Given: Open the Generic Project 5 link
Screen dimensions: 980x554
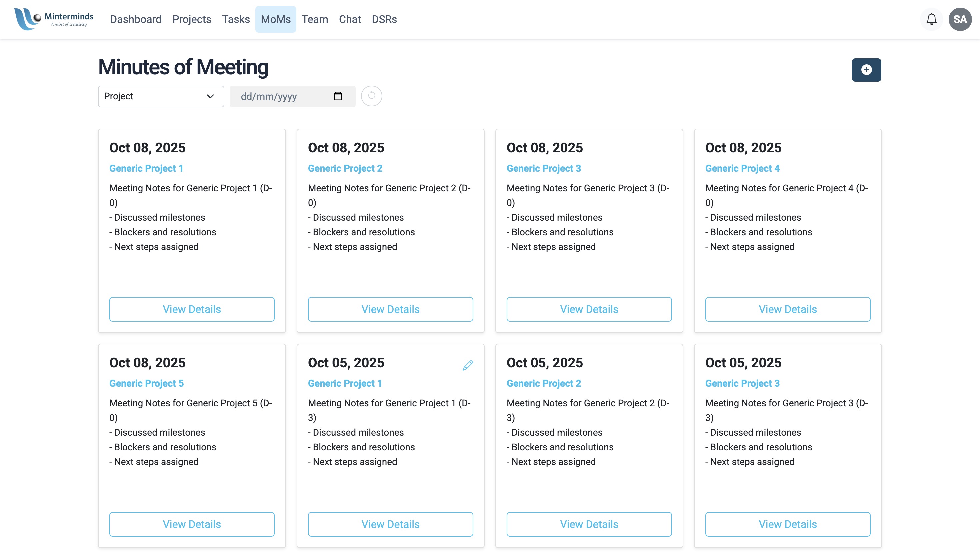Looking at the screenshot, I should 146,383.
